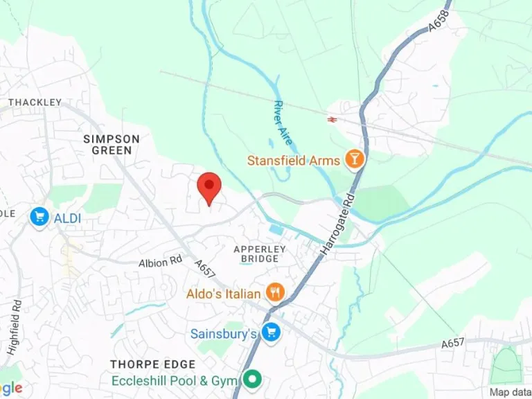This screenshot has width=532, height=399.
Task: Click the River Aire label
Action: click(283, 123)
